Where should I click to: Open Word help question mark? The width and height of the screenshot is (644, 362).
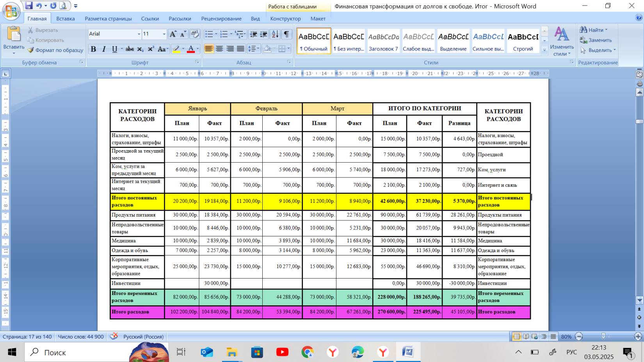point(639,18)
